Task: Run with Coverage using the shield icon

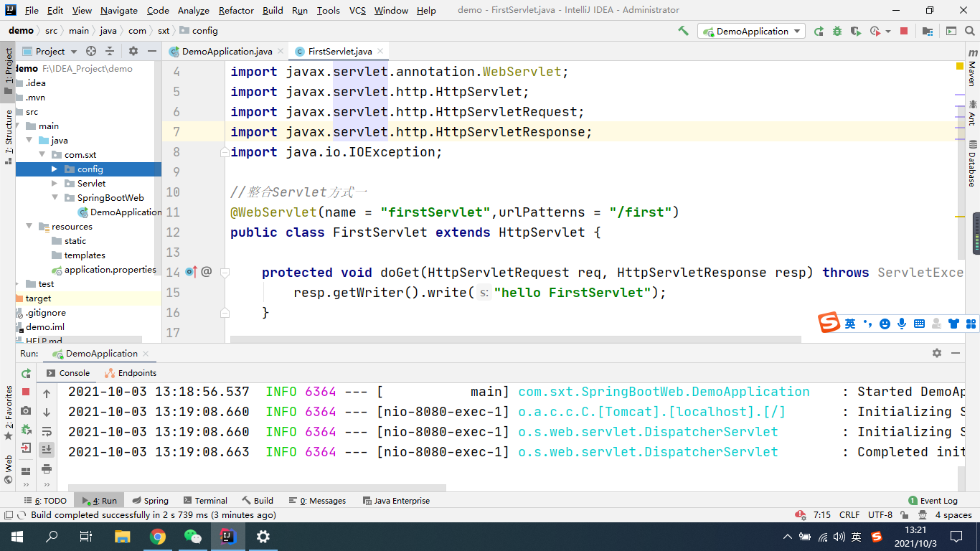Action: point(855,31)
